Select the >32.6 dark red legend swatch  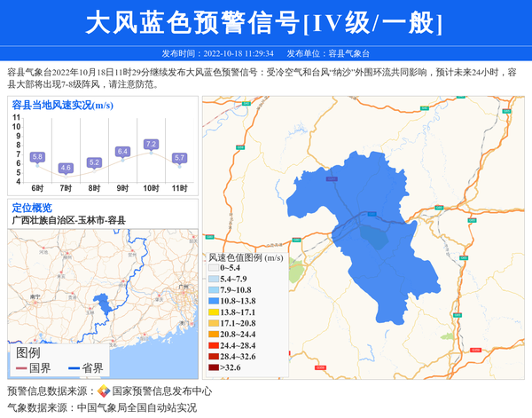point(214,367)
